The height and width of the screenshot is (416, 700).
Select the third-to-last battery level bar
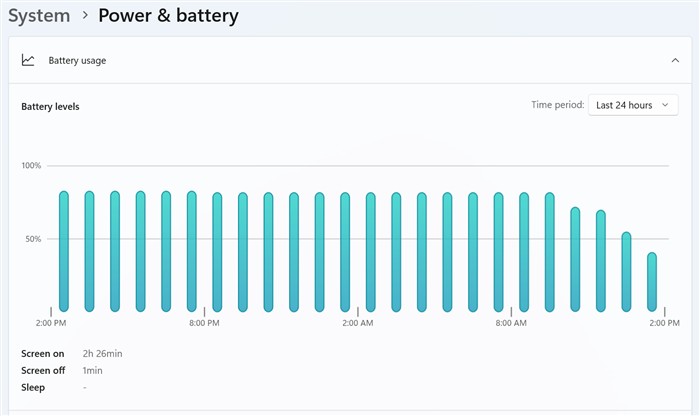pos(601,260)
